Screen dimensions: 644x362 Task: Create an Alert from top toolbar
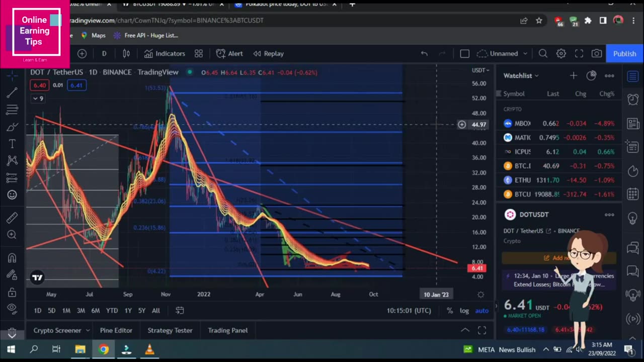pyautogui.click(x=229, y=53)
